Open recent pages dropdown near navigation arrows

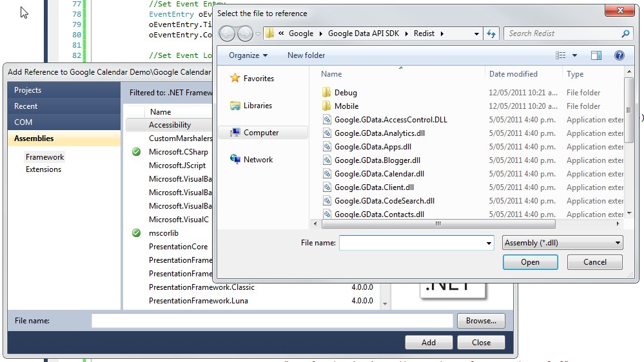(258, 34)
